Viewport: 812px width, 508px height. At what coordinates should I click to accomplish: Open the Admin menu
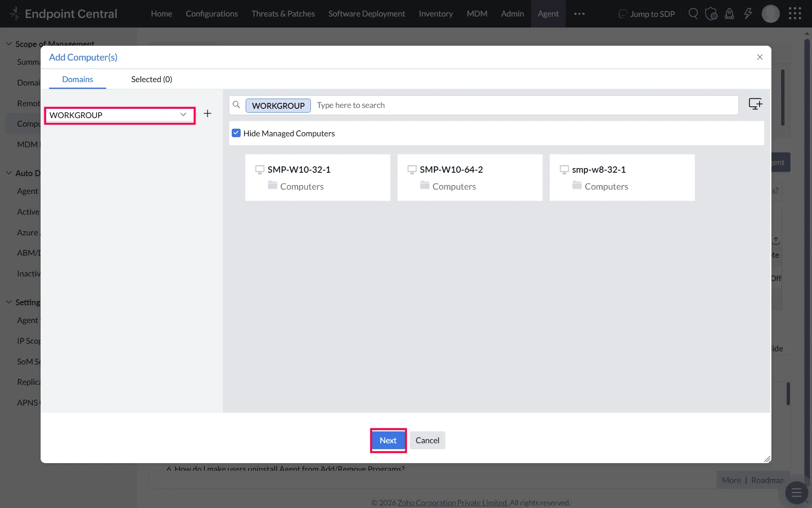(x=512, y=14)
